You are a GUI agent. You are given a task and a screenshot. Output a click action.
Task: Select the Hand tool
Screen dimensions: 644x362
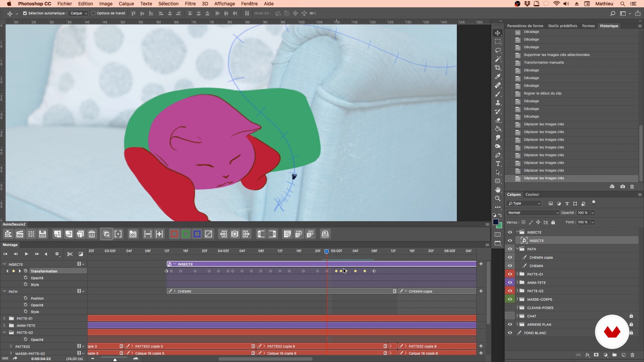(497, 190)
